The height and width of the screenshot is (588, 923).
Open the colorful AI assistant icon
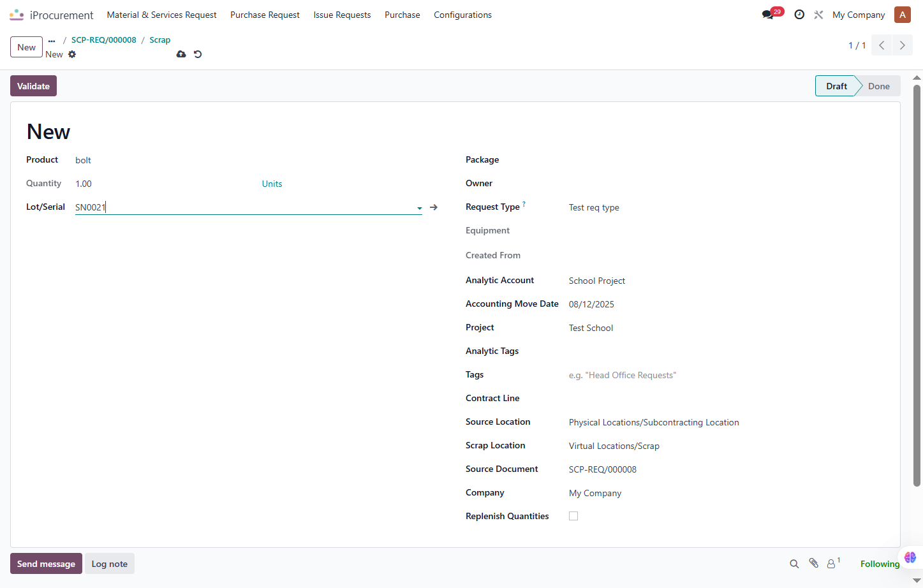pyautogui.click(x=910, y=557)
